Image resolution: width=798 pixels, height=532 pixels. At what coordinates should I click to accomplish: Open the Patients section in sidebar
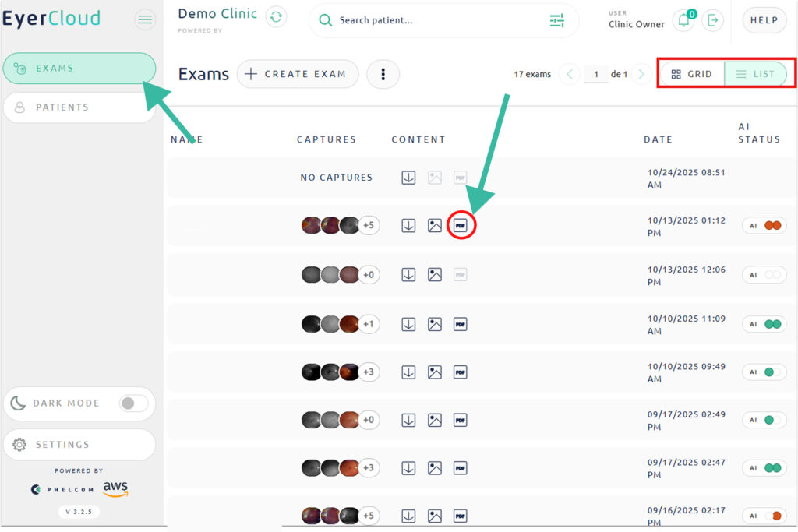[x=79, y=107]
